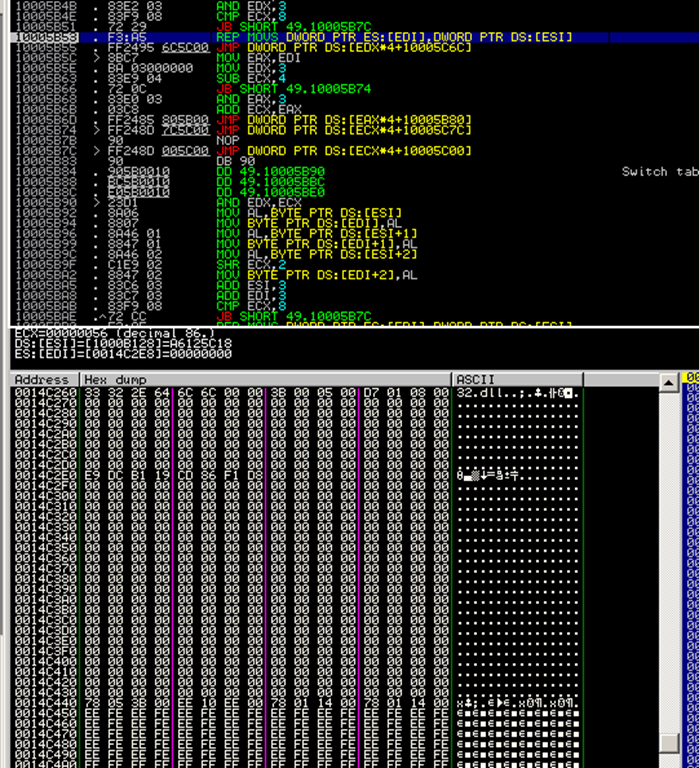
Task: Click the Address column header in dump
Action: (41, 380)
